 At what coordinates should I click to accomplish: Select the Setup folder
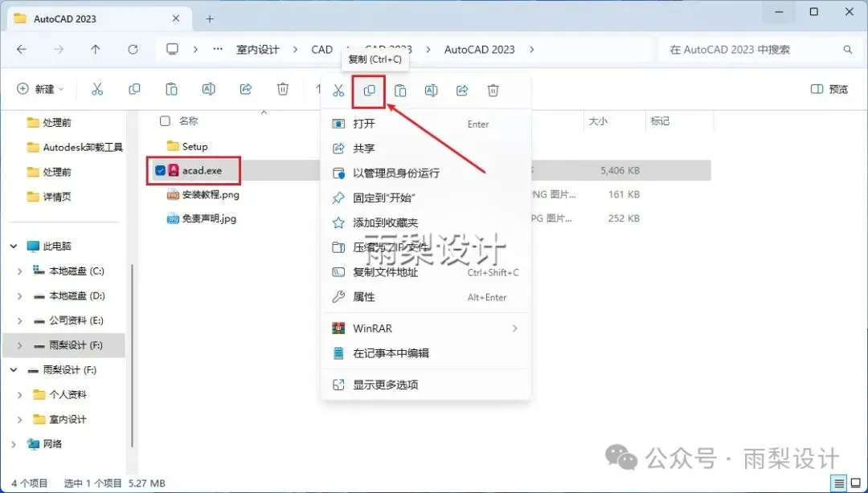194,146
